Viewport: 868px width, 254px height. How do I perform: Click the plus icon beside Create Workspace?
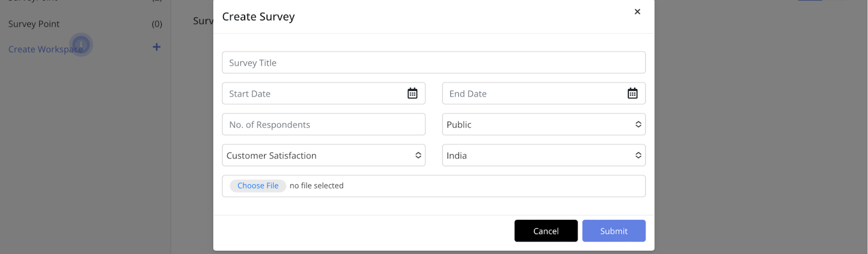pyautogui.click(x=156, y=47)
